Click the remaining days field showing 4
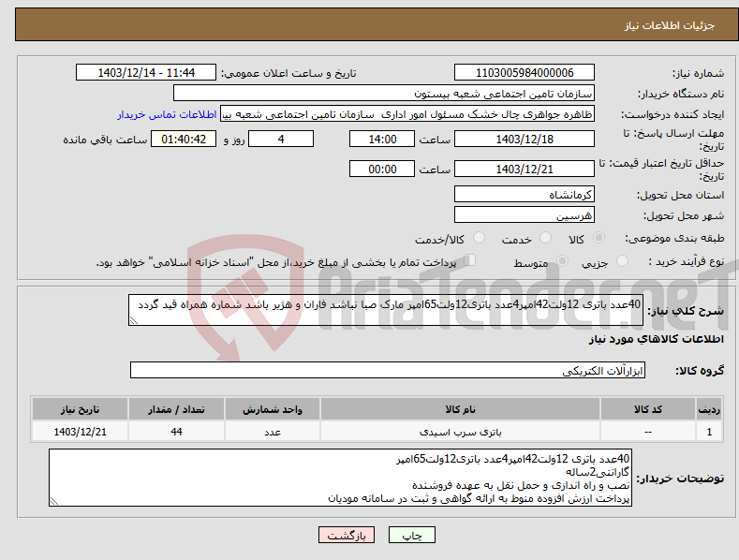Viewport: 739px width, 560px height. [281, 139]
